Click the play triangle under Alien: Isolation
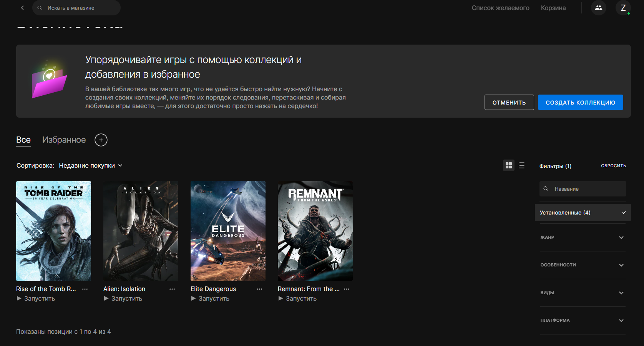The height and width of the screenshot is (346, 644). pos(106,298)
